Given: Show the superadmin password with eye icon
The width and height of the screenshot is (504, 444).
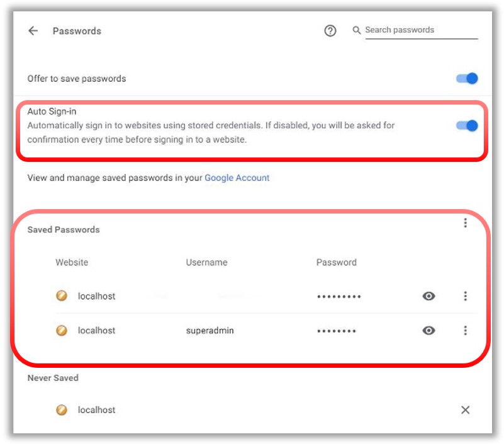Looking at the screenshot, I should point(428,331).
